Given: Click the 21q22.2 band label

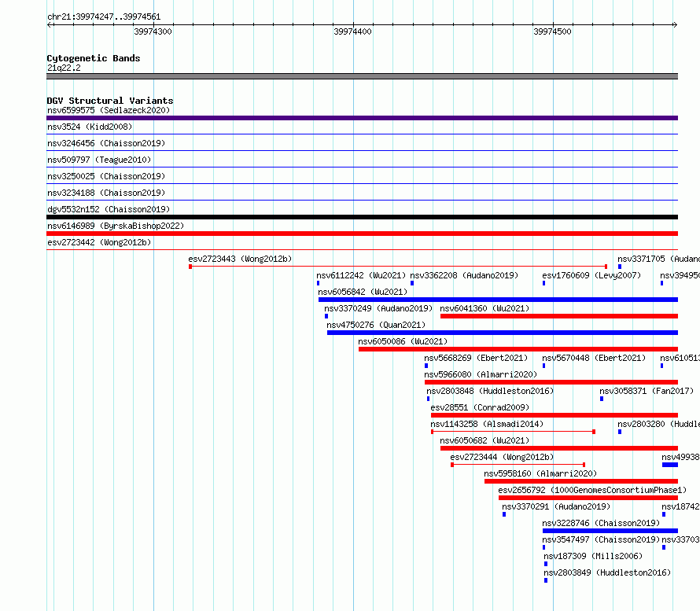Looking at the screenshot, I should tap(64, 68).
